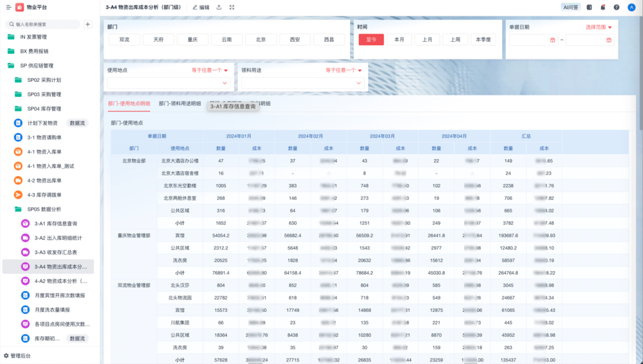This screenshot has height=364, width=643.
Task: Open 4-3 库存调拨单 in sidebar
Action: pyautogui.click(x=44, y=195)
